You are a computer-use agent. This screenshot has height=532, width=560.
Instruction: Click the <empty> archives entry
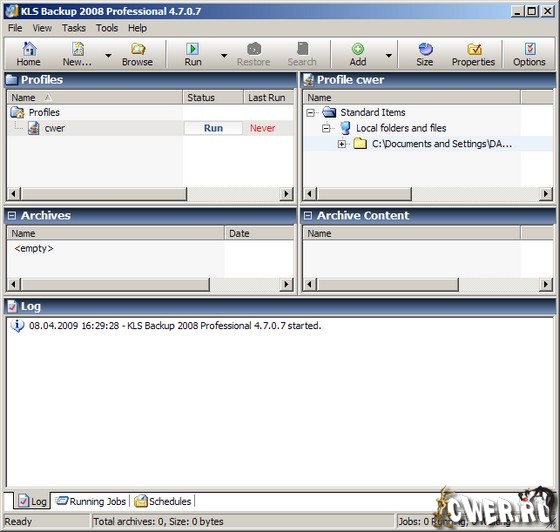(34, 249)
